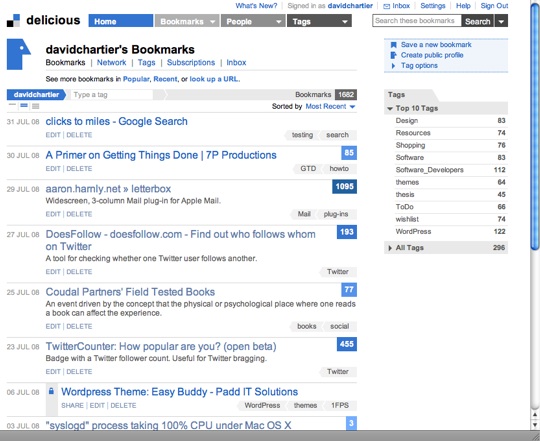Select the ToDo tag in sidebar
The width and height of the screenshot is (540, 441).
405,207
